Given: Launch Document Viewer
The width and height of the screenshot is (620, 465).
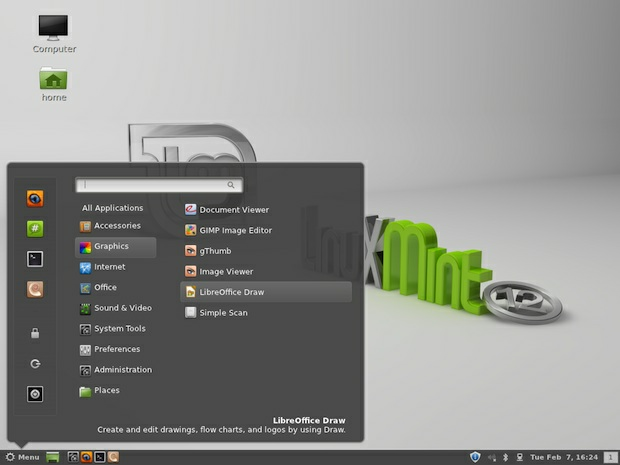Looking at the screenshot, I should [266, 210].
